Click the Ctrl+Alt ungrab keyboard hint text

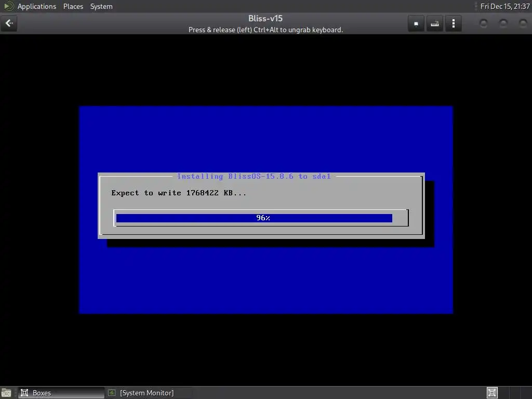pos(265,30)
